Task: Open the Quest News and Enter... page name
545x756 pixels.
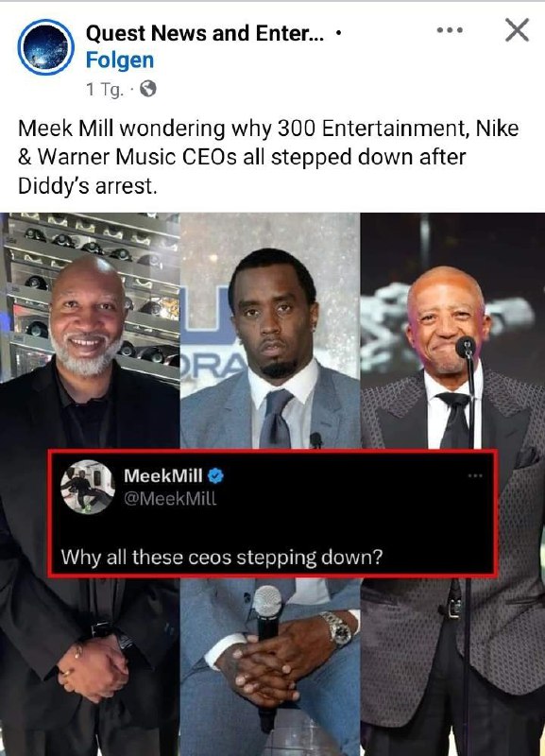Action: [205, 33]
